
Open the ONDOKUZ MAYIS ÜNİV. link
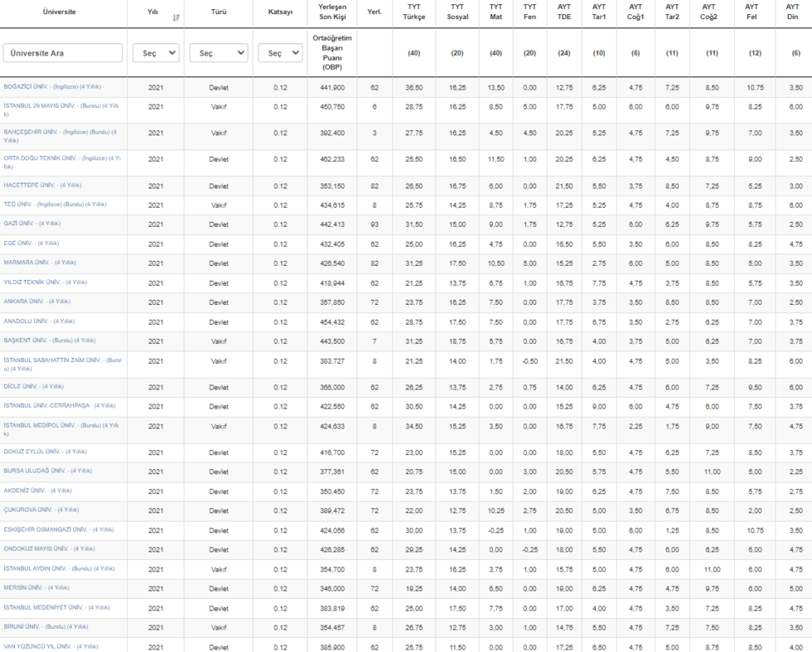pos(49,548)
